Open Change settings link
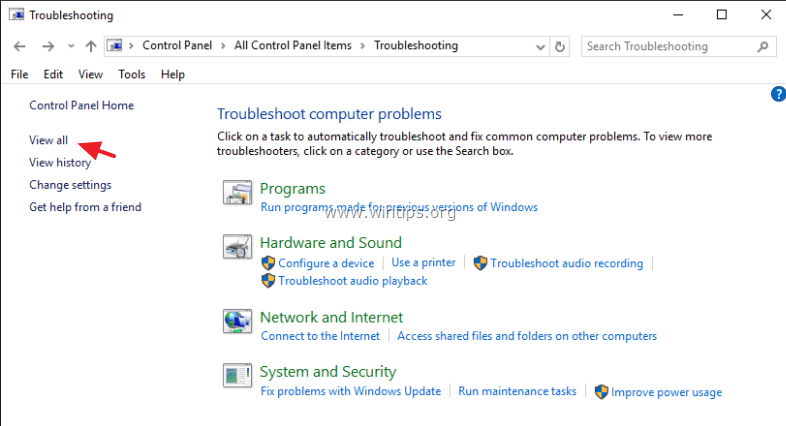The image size is (786, 426). coord(70,184)
